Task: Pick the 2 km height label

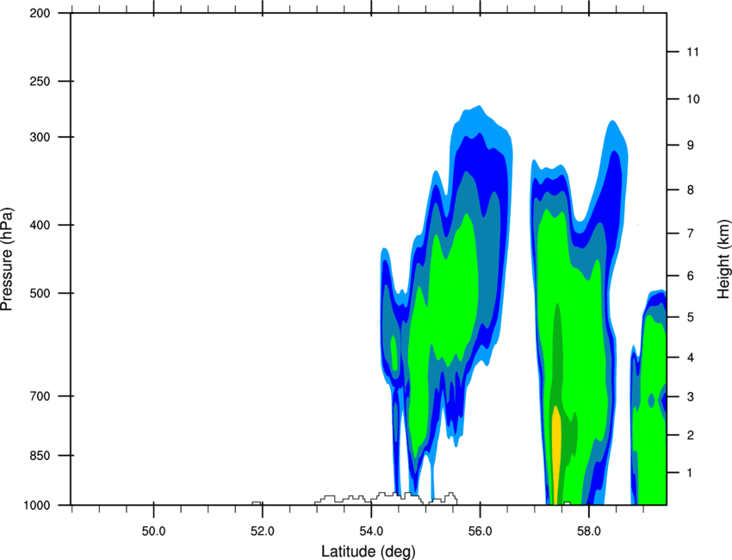Action: (691, 435)
